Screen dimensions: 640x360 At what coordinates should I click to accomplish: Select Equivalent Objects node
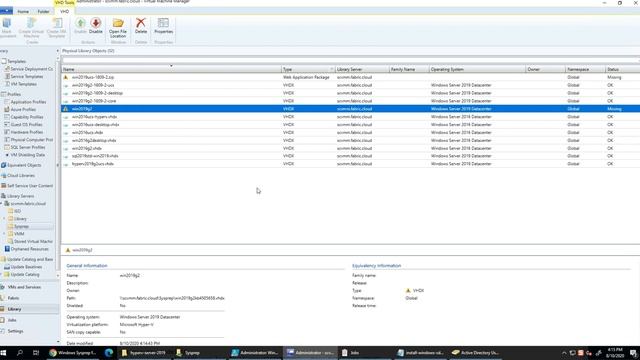(x=21, y=165)
